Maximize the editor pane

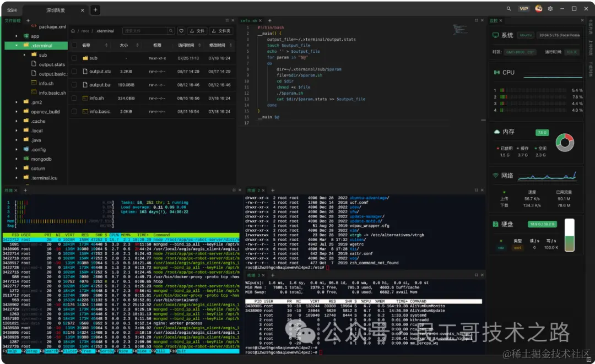click(476, 20)
